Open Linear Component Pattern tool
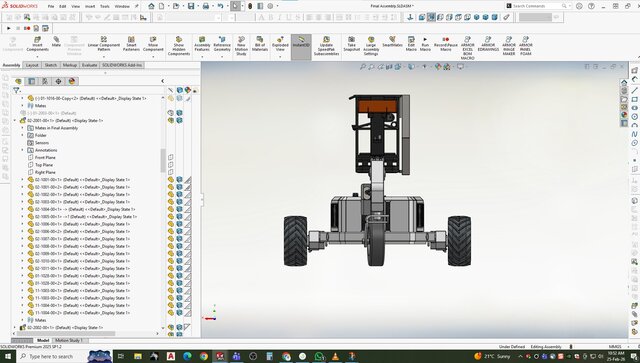640x363 pixels. tap(104, 44)
